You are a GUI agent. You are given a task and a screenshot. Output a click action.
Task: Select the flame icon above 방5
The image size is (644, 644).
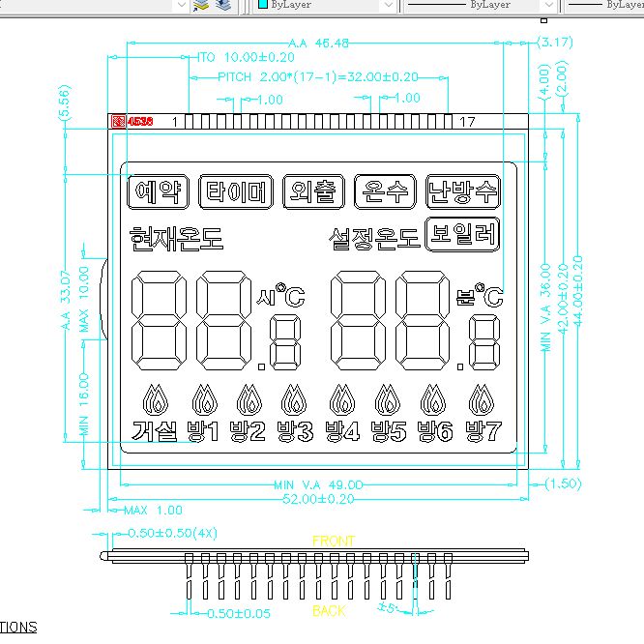coord(386,398)
